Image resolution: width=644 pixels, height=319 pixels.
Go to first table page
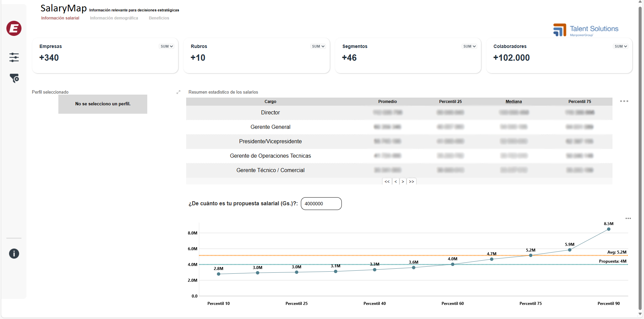[x=387, y=181]
